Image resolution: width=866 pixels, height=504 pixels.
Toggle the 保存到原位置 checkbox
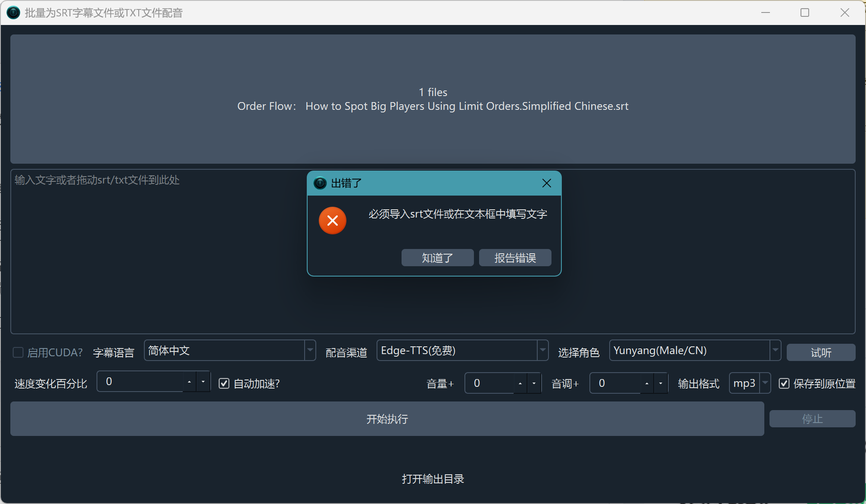(x=784, y=383)
